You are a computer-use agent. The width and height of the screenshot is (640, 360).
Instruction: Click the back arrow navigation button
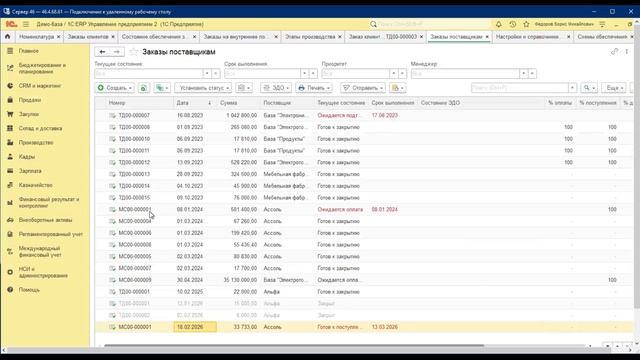(x=102, y=52)
